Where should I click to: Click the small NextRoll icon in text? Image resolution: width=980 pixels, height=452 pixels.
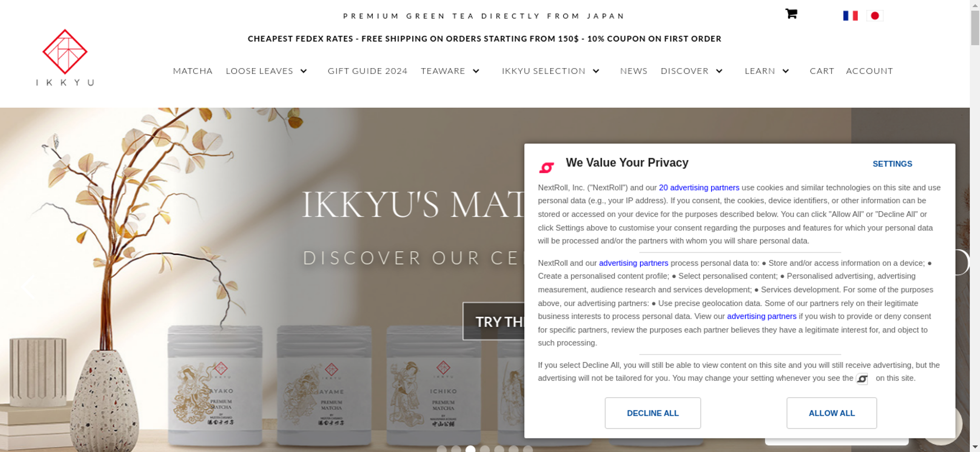point(862,379)
